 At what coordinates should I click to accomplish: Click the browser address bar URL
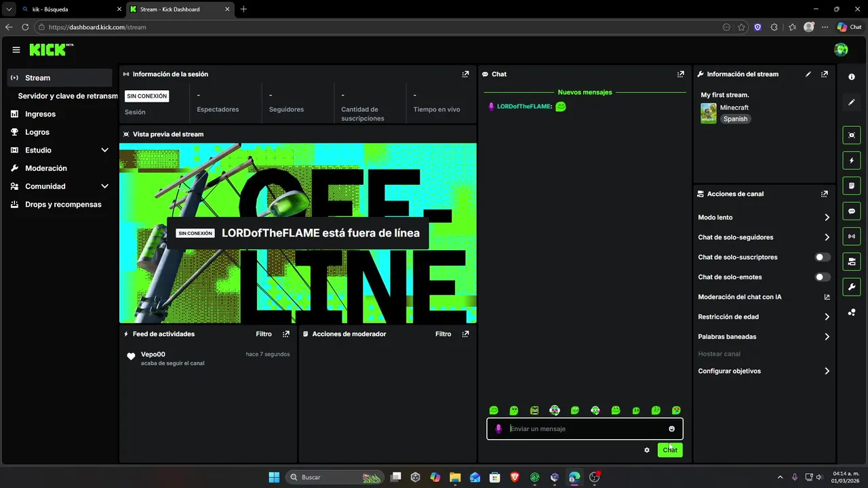(x=97, y=28)
